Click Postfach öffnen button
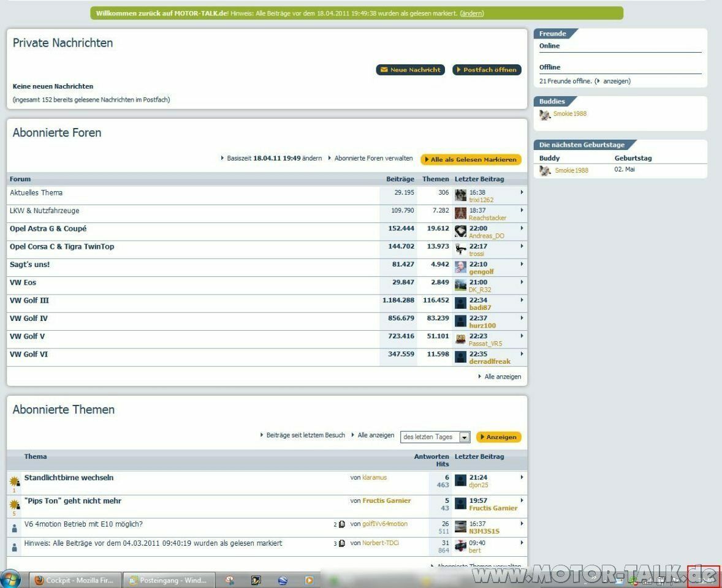This screenshot has width=722, height=588. (x=487, y=70)
